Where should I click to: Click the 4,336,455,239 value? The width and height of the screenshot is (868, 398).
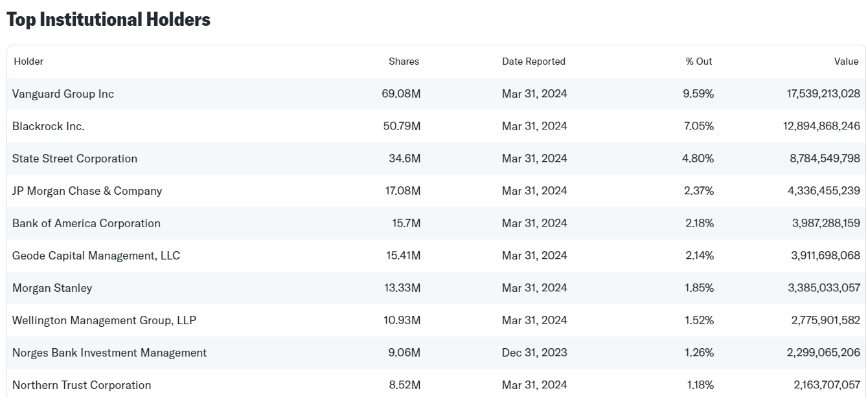pos(825,191)
